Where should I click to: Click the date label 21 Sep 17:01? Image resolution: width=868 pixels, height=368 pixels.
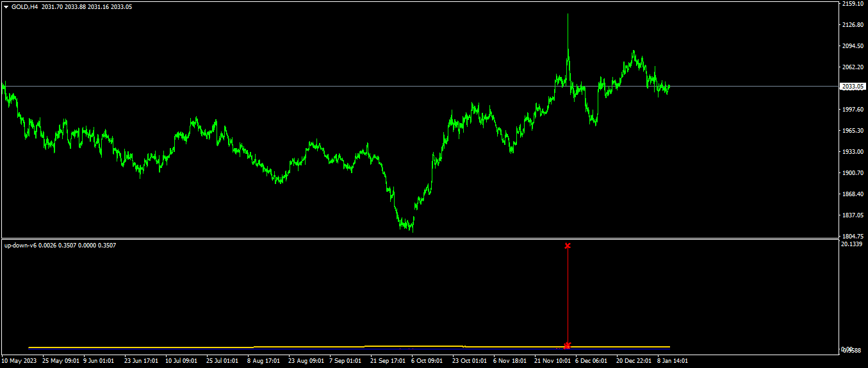(x=388, y=361)
